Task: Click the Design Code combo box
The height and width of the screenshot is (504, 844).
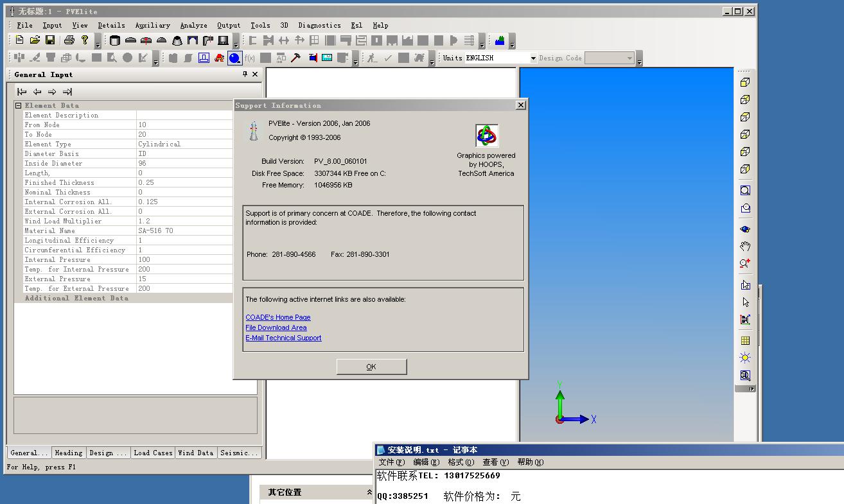Action: (610, 58)
